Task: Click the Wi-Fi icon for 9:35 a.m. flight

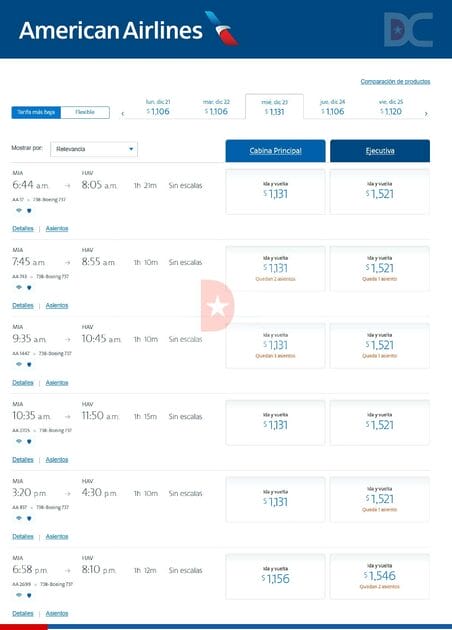Action: [19, 364]
